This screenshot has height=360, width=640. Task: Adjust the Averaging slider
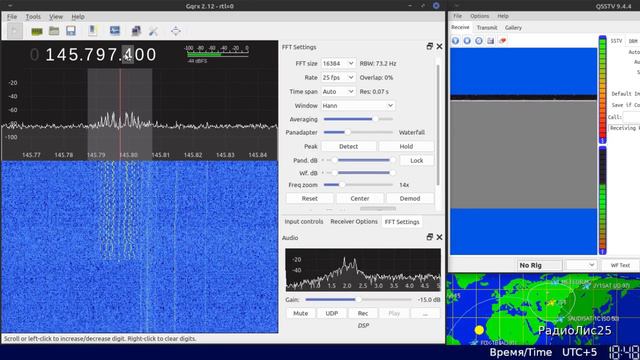[x=358, y=119]
